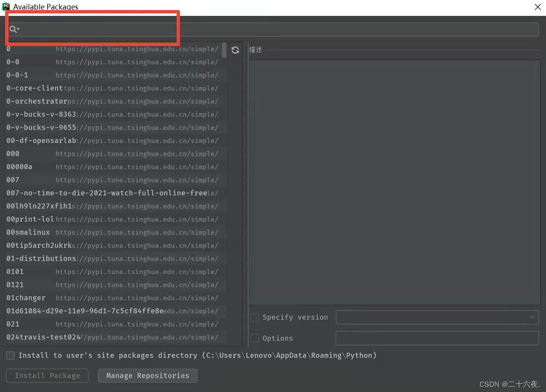
Task: Expand search history arrow beside magnifier
Action: pos(18,29)
